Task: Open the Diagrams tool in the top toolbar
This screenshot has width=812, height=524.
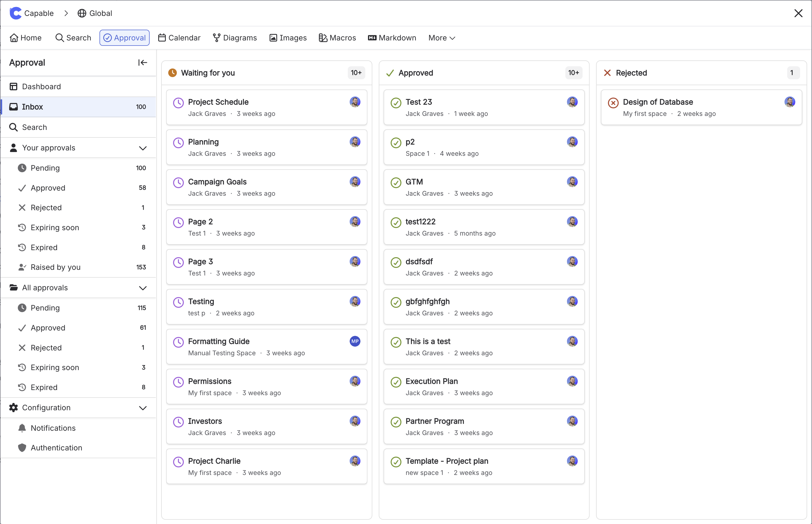Action: [x=235, y=38]
